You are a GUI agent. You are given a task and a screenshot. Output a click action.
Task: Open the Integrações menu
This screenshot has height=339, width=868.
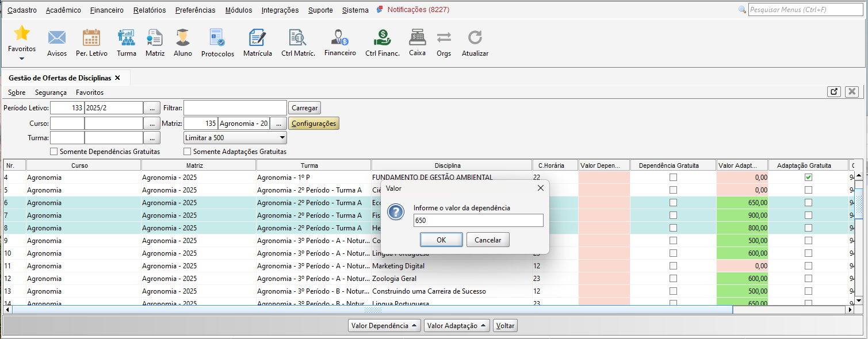(280, 10)
